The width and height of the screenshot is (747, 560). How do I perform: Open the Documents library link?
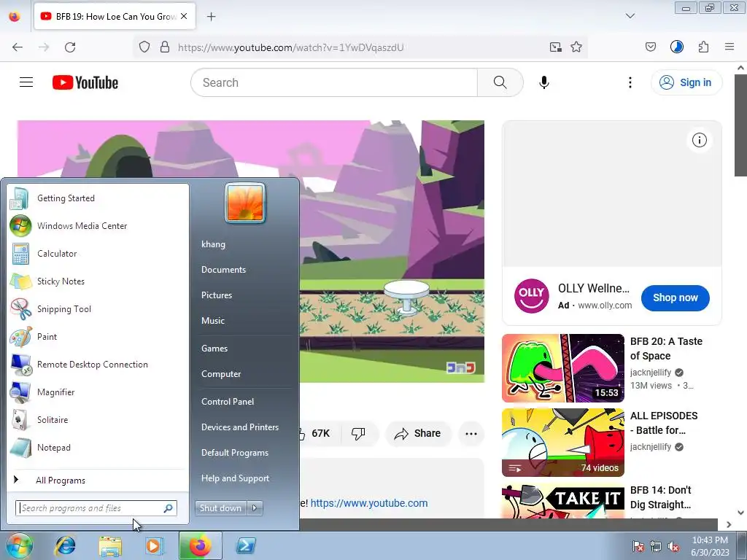(223, 270)
